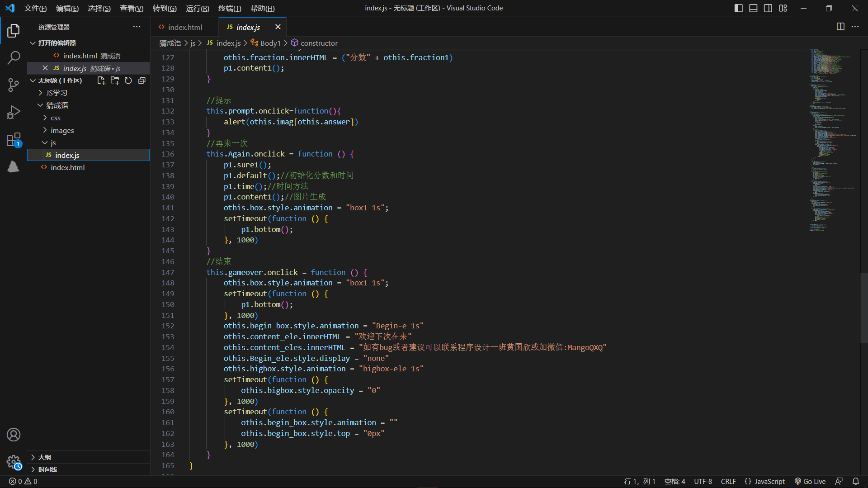Toggle the primary side bar visibility
868x488 pixels.
[x=739, y=8]
